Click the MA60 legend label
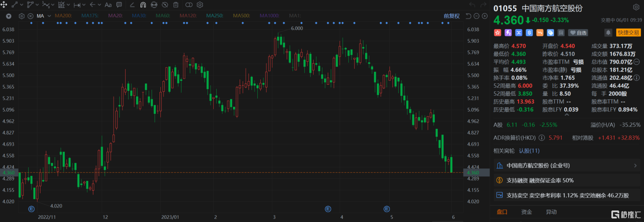The height and width of the screenshot is (222, 644). click(163, 16)
